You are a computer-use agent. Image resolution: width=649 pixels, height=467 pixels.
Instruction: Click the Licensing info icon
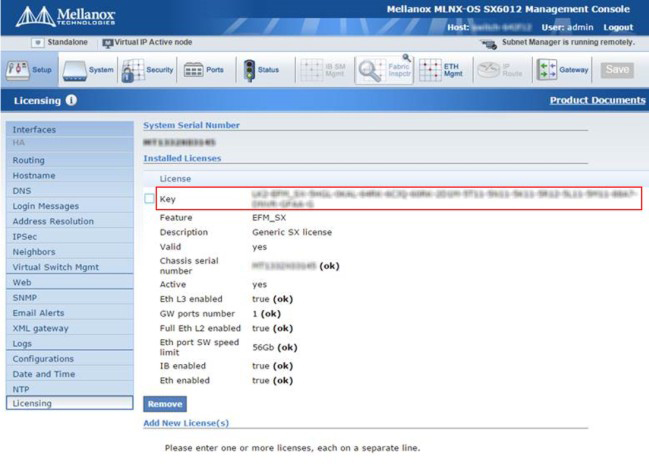71,100
